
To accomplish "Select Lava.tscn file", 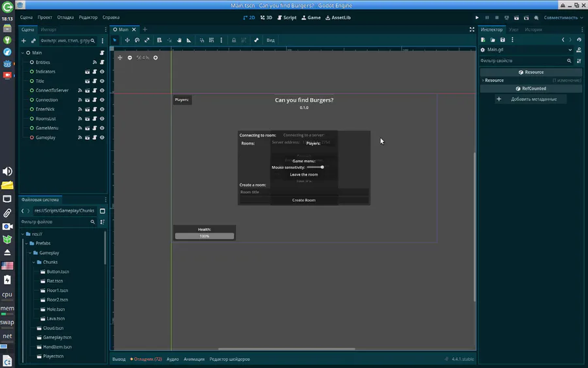I will coord(56,318).
